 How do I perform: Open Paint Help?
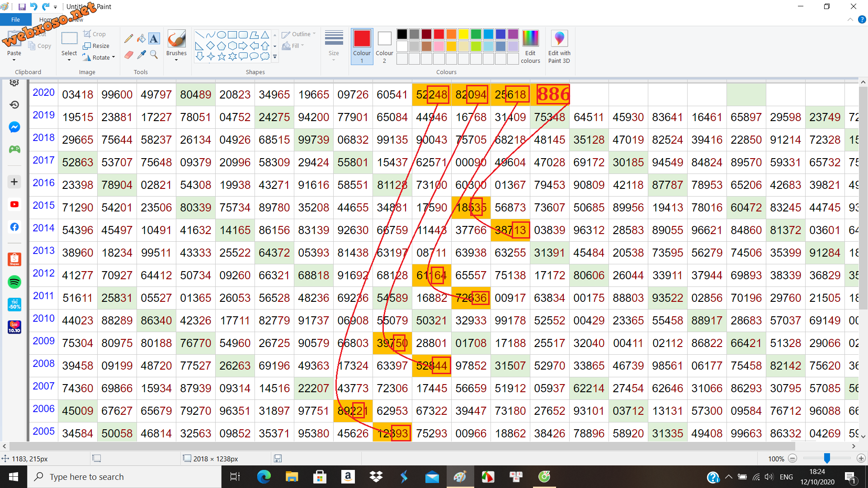click(x=862, y=19)
